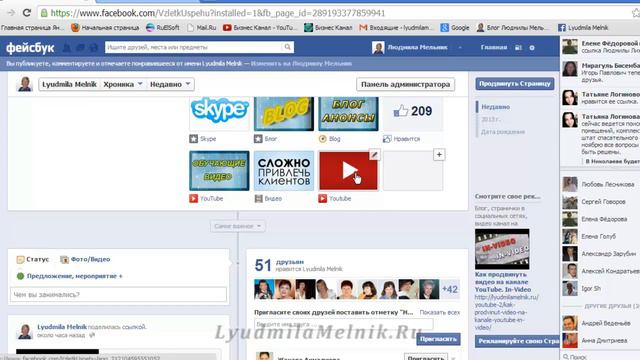Select Предложение, мероприятие + option
The width and height of the screenshot is (640, 360).
pyautogui.click(x=70, y=276)
